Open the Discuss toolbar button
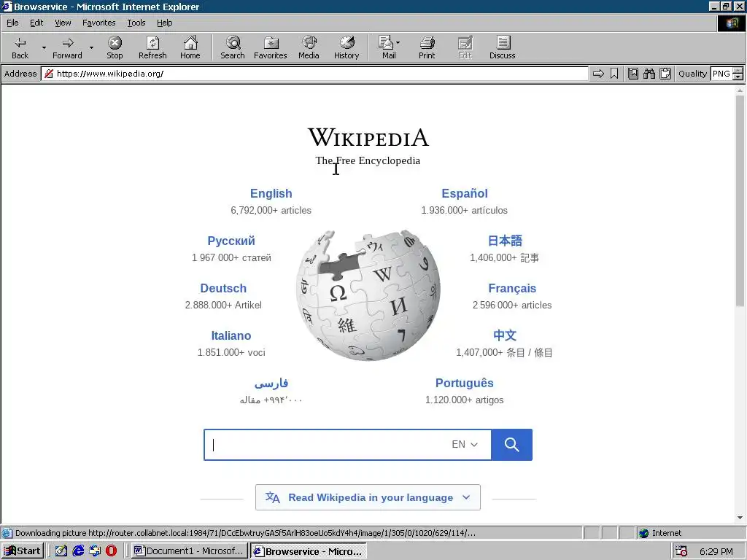Screen dimensions: 747x560 [x=502, y=47]
